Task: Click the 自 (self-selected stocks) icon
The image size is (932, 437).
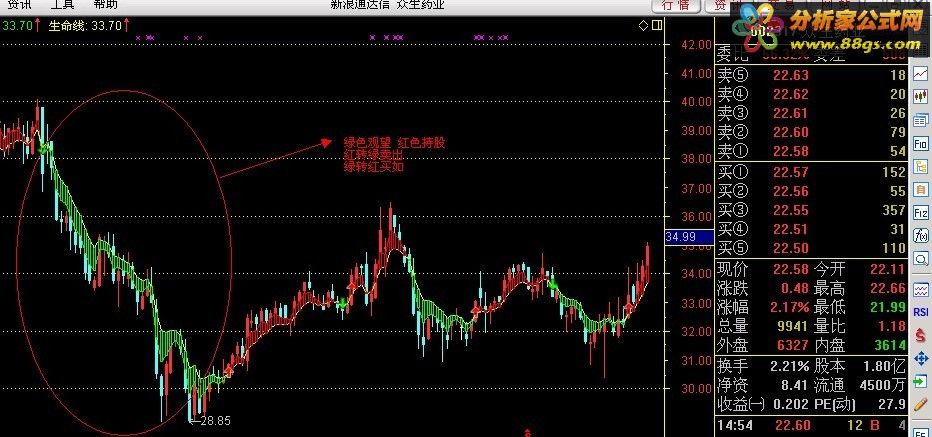Action: [x=921, y=190]
